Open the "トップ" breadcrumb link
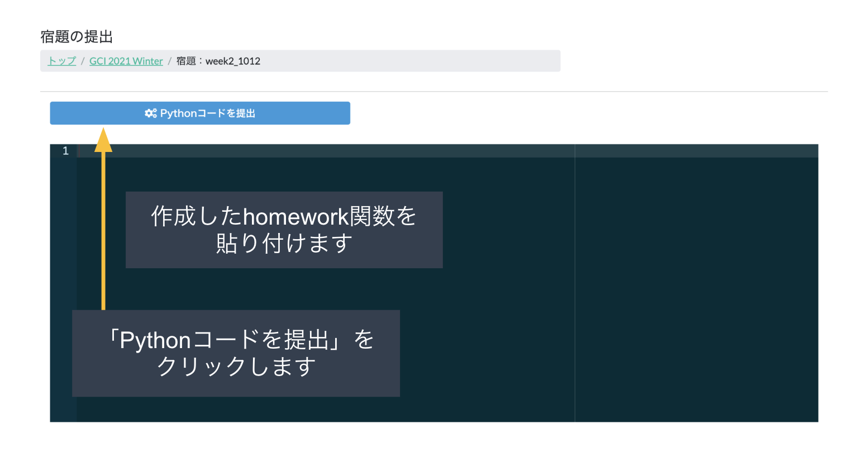868x466 pixels. pos(62,61)
